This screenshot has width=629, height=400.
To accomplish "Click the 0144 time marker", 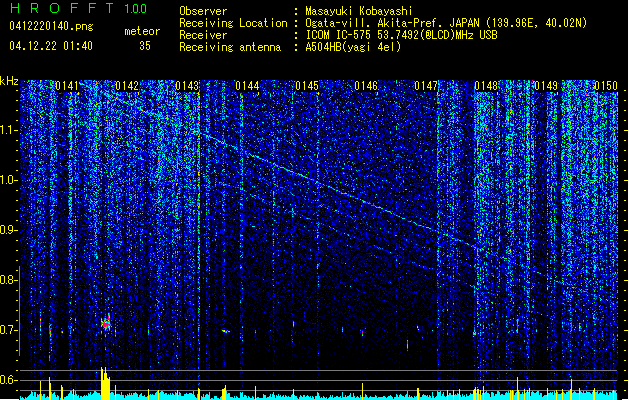I will point(247,86).
